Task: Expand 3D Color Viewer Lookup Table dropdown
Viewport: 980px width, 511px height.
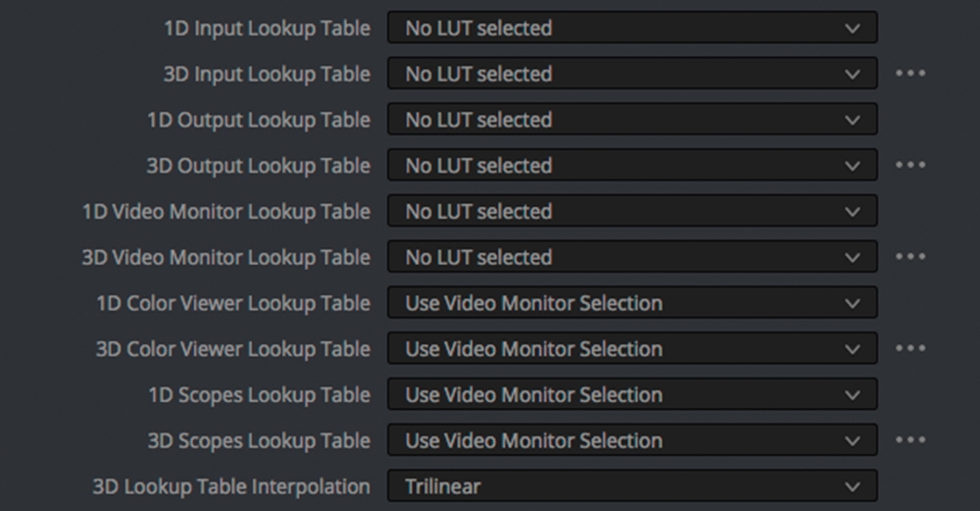Action: click(632, 348)
